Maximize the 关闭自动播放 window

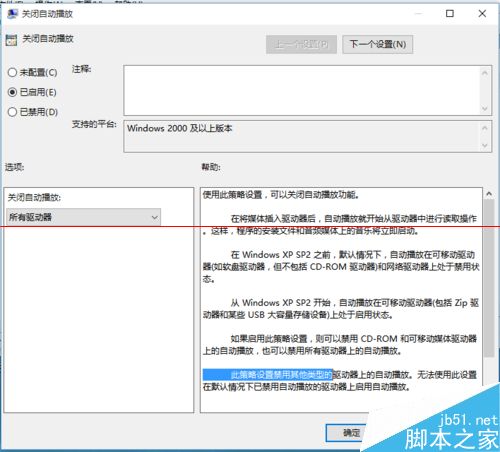click(x=450, y=13)
